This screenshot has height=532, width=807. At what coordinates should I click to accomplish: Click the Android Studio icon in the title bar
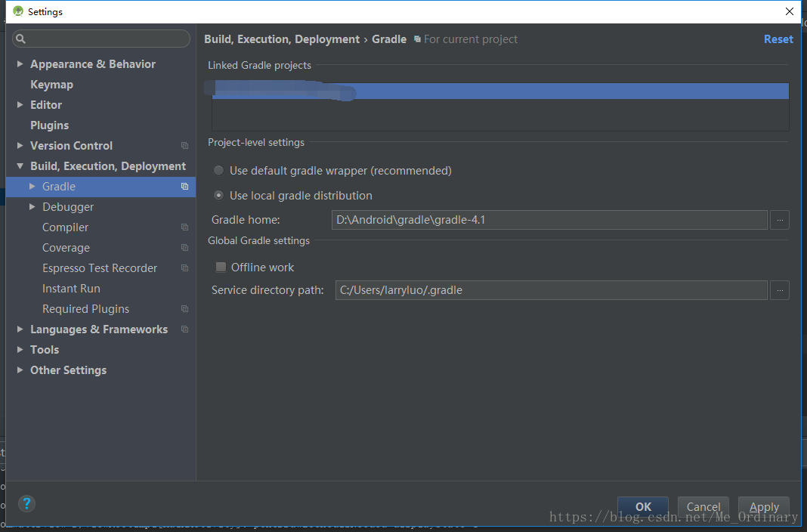pyautogui.click(x=19, y=11)
